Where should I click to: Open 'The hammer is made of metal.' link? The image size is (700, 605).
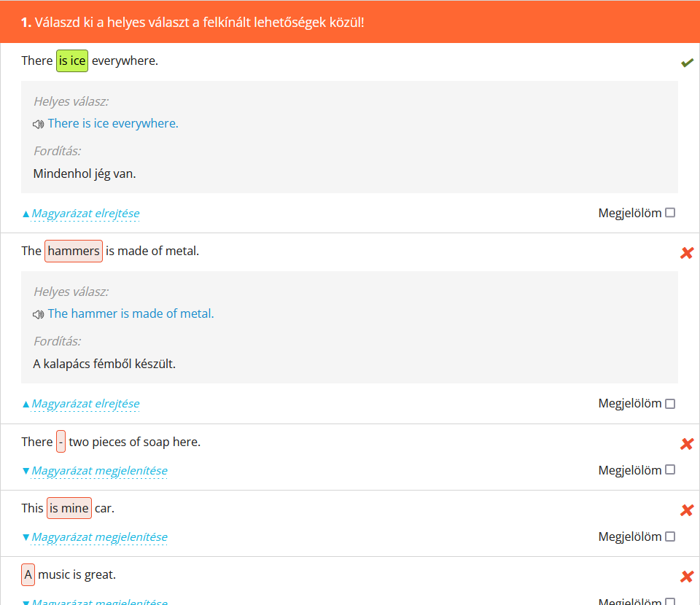(x=131, y=314)
